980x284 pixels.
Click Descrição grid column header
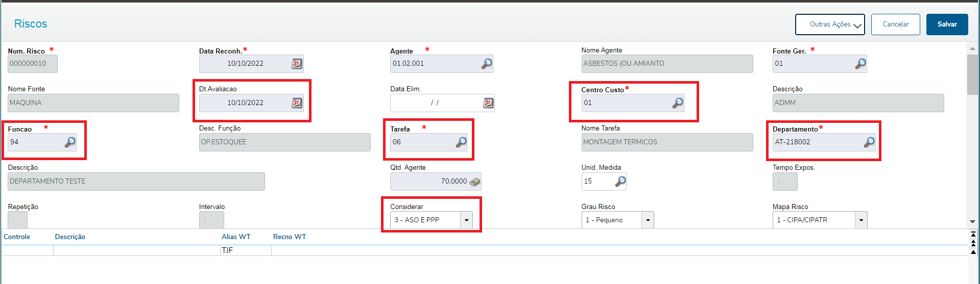pyautogui.click(x=70, y=237)
